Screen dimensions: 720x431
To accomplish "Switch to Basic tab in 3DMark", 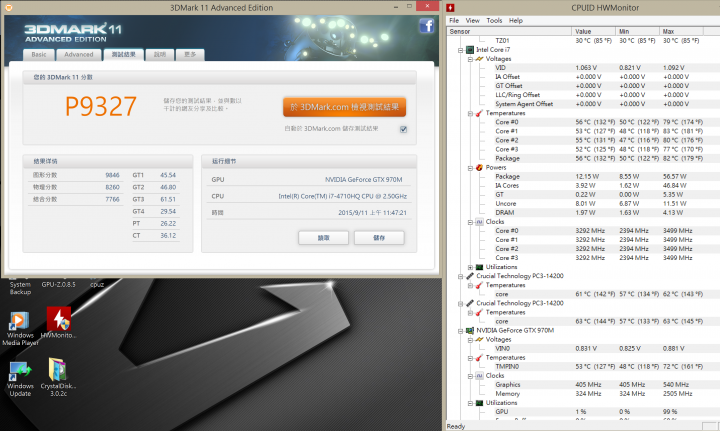I will coord(39,55).
